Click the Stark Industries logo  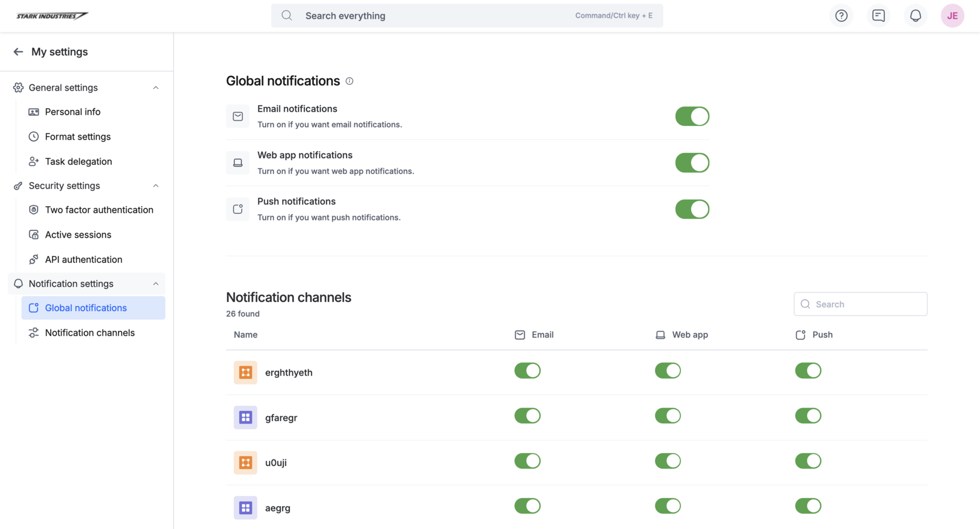click(x=52, y=16)
